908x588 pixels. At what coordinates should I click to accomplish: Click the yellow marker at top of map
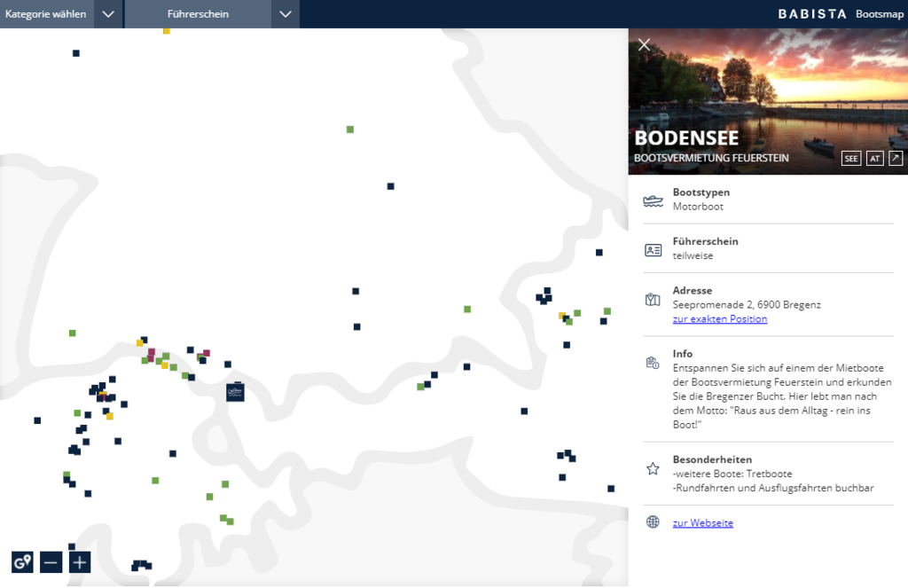pyautogui.click(x=166, y=31)
